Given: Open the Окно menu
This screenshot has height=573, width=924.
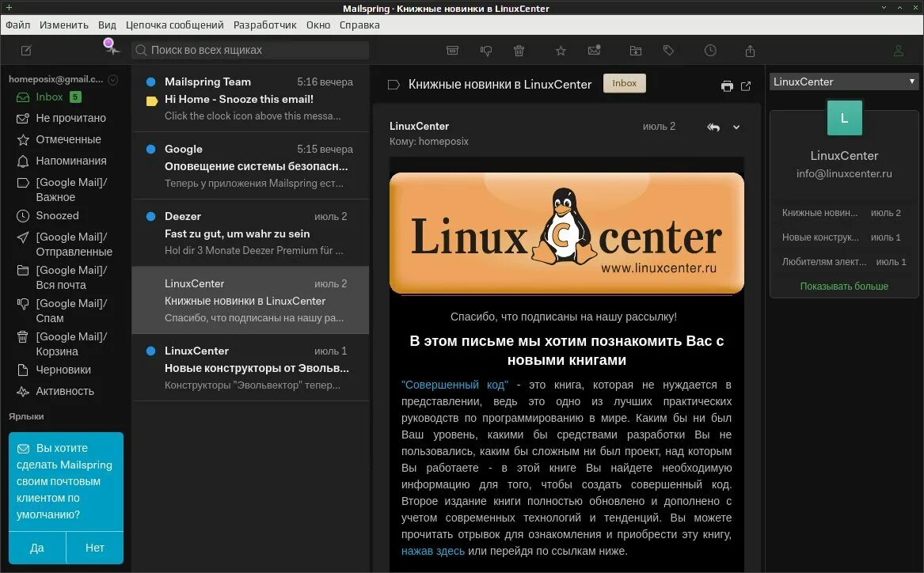Looking at the screenshot, I should pyautogui.click(x=318, y=25).
